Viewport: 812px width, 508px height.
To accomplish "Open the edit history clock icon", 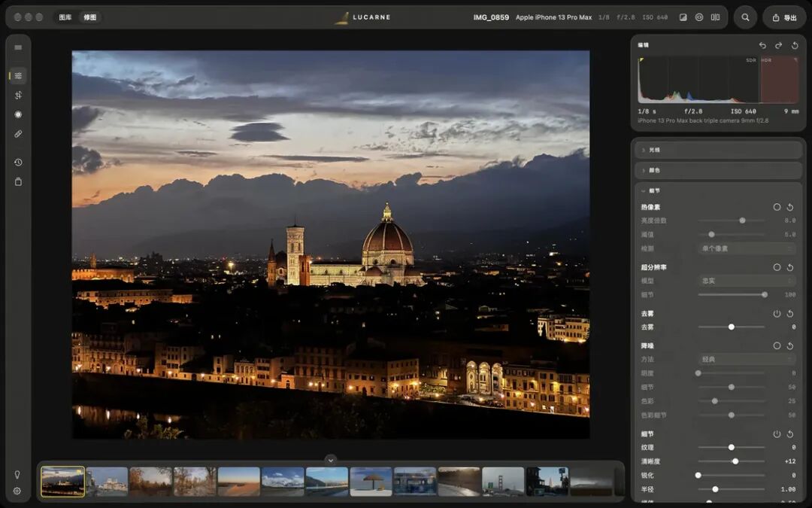I will [x=18, y=163].
